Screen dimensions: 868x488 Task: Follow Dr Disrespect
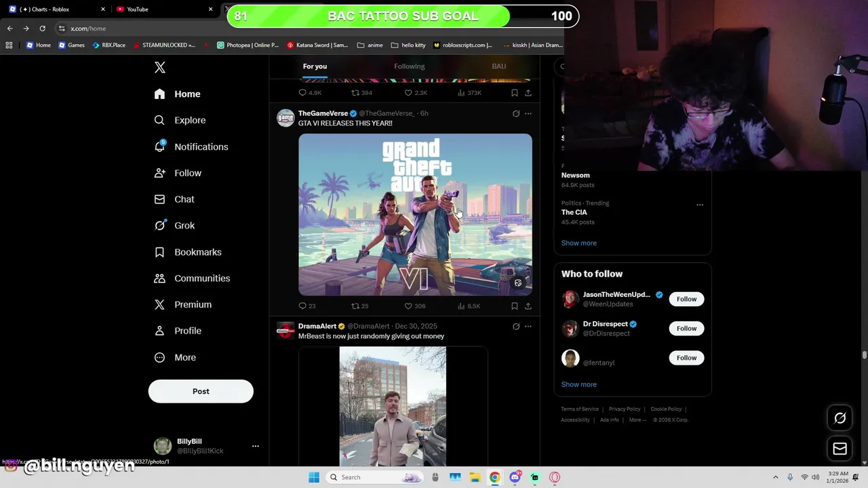pos(686,329)
